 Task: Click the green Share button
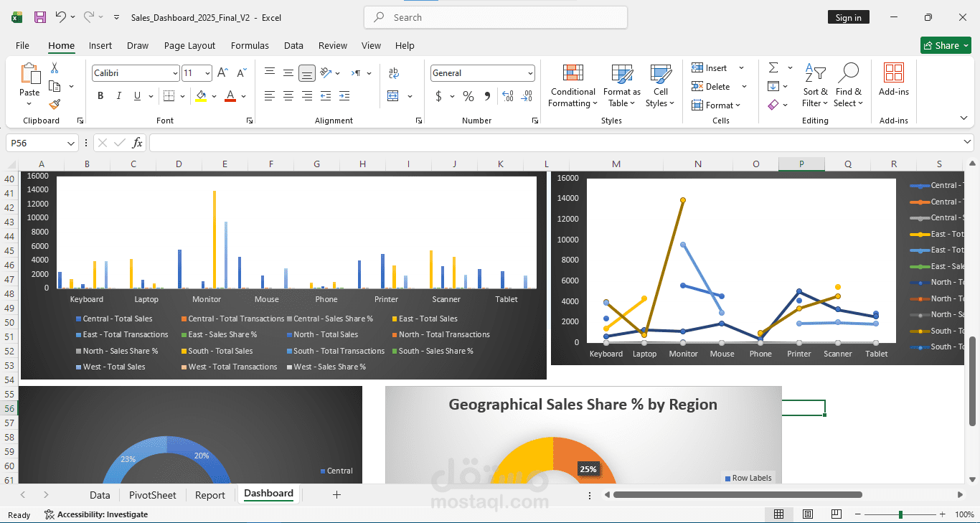(x=946, y=45)
